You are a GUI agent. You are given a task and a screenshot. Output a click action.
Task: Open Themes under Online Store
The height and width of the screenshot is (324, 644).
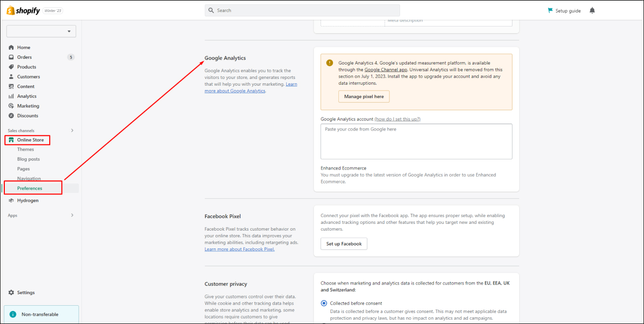[26, 149]
